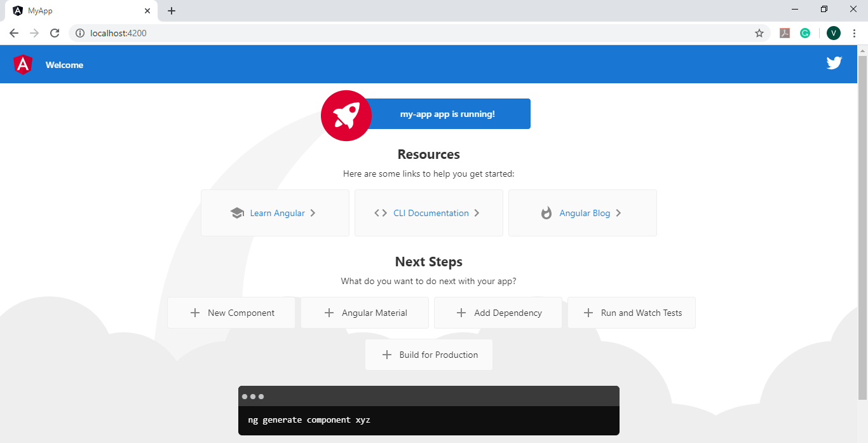
Task: Click 'What do you want to do next' text
Action: click(429, 281)
